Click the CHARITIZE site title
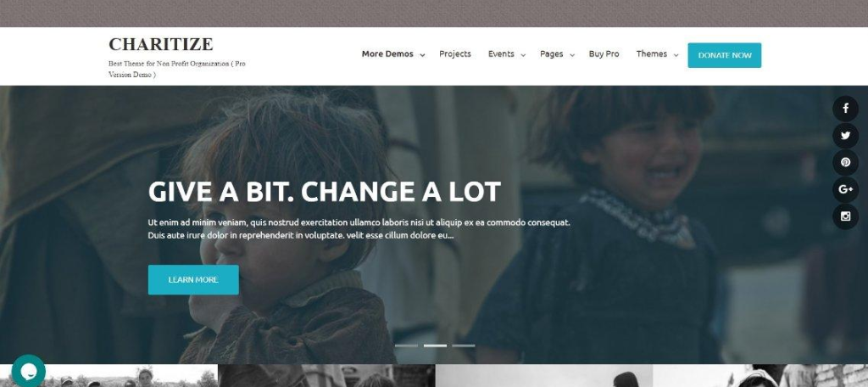Image resolution: width=868 pixels, height=387 pixels. click(160, 44)
